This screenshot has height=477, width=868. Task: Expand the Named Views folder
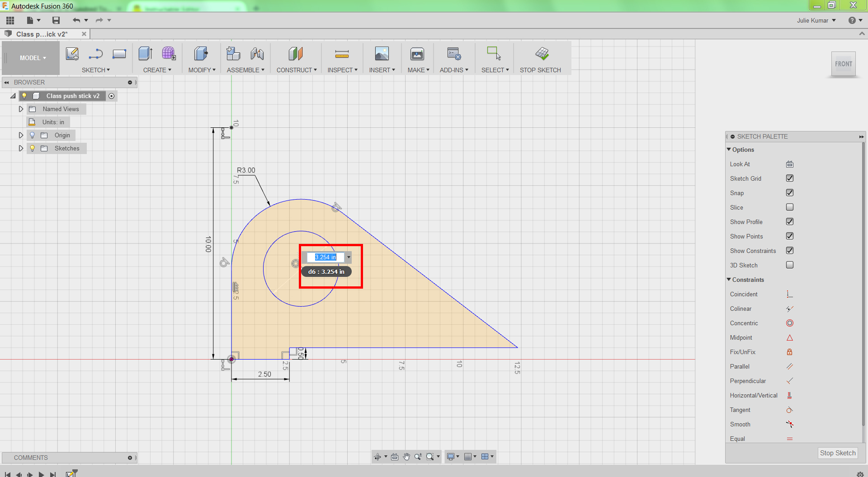pyautogui.click(x=21, y=109)
